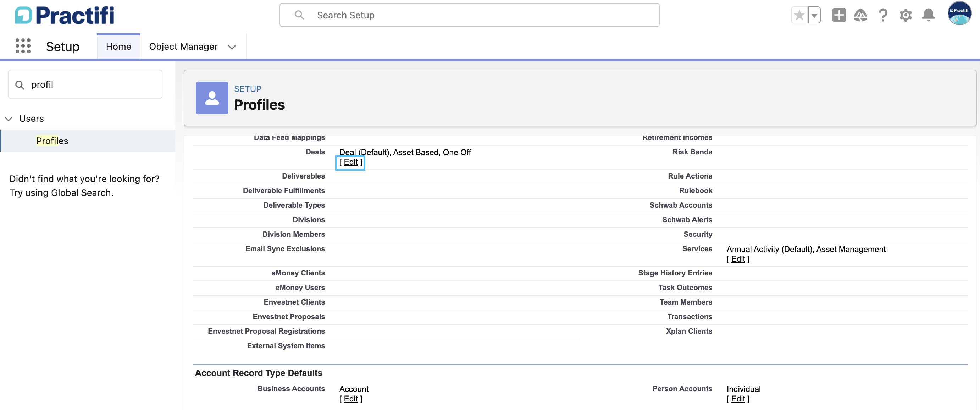Click the Business Accounts label
Screen dimensions: 980x410
tap(291, 389)
